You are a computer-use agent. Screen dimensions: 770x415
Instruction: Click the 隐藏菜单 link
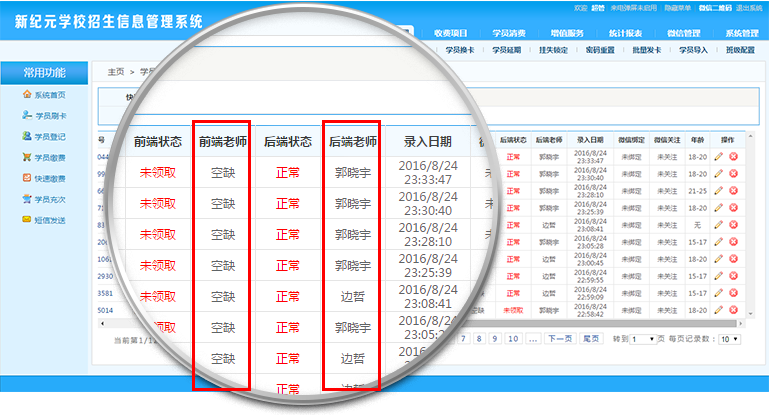[678, 8]
